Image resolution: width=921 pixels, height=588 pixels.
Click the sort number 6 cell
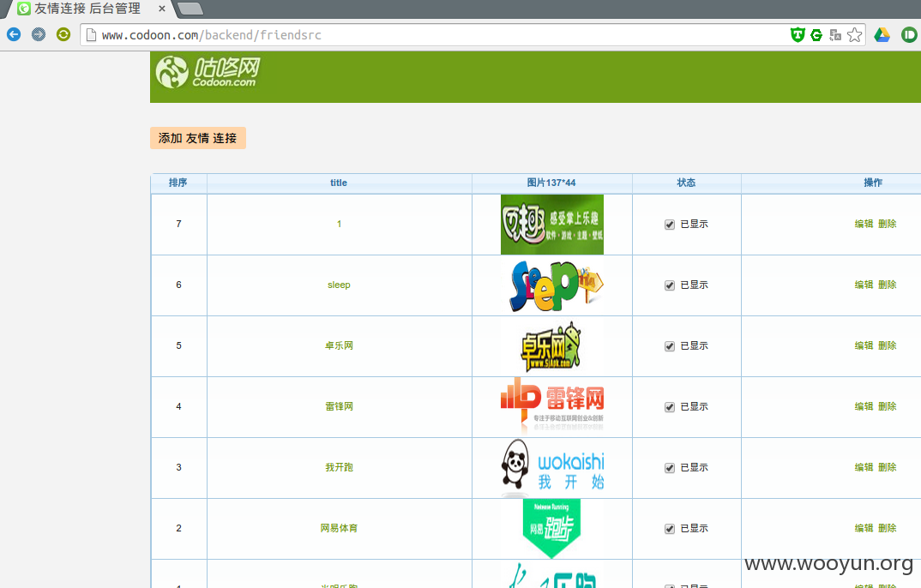click(178, 285)
